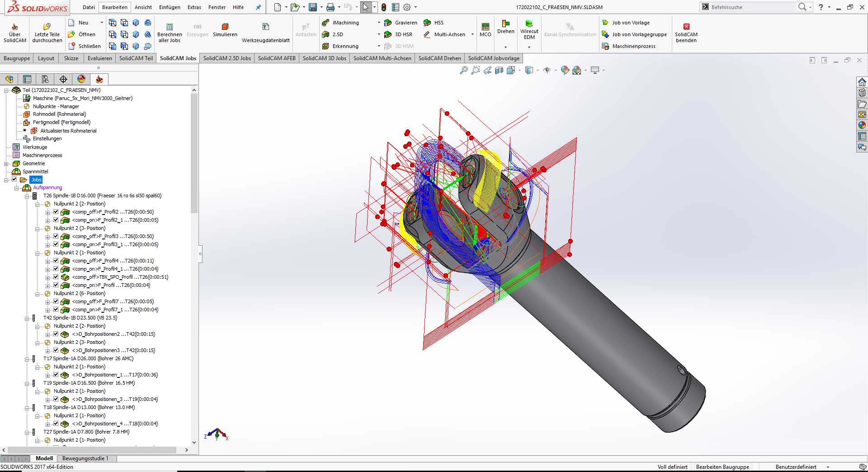Click the Öffnen button
Screen dimensions: 868x472
tap(82, 34)
